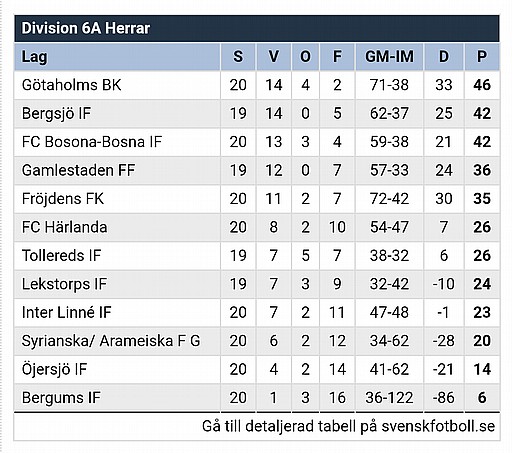
Task: Select the Bergums IF team name
Action: (61, 398)
